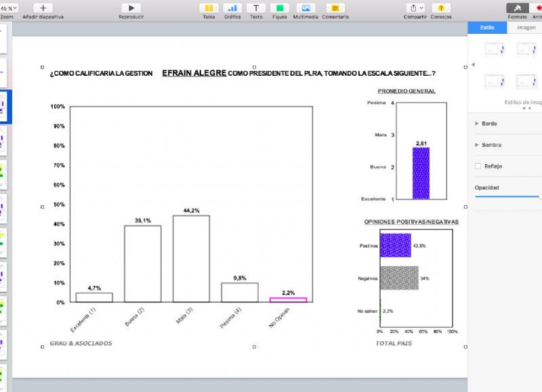Open Consejos tips
The image size is (542, 392).
click(x=441, y=8)
